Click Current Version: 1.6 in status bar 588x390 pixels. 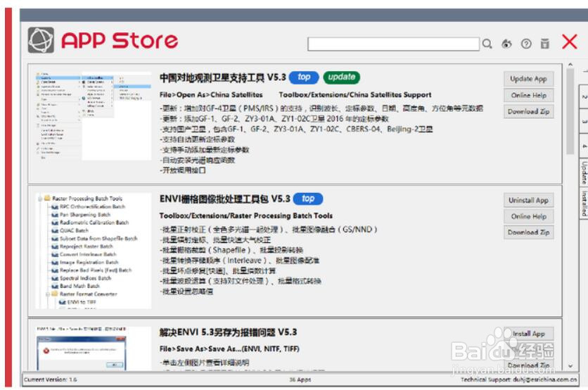click(x=51, y=379)
